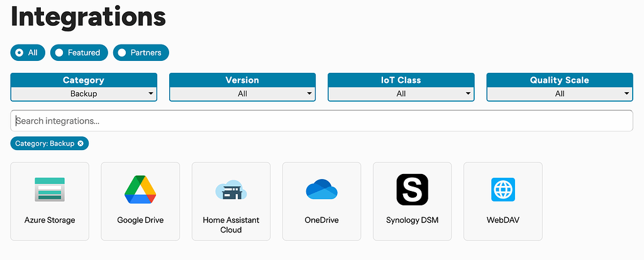
Task: Open the Category dropdown showing Backup
Action: (x=84, y=94)
